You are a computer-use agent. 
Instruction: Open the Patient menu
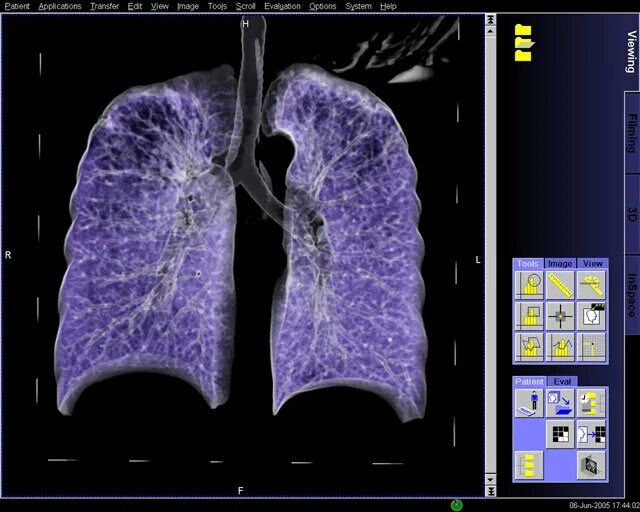[17, 6]
